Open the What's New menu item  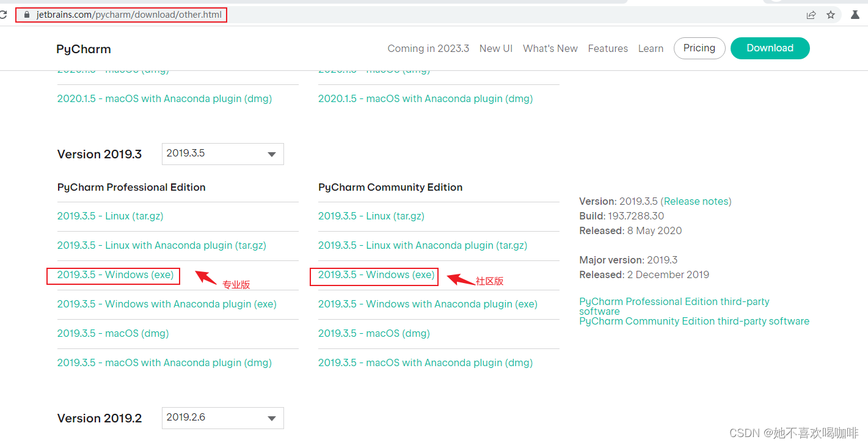550,48
